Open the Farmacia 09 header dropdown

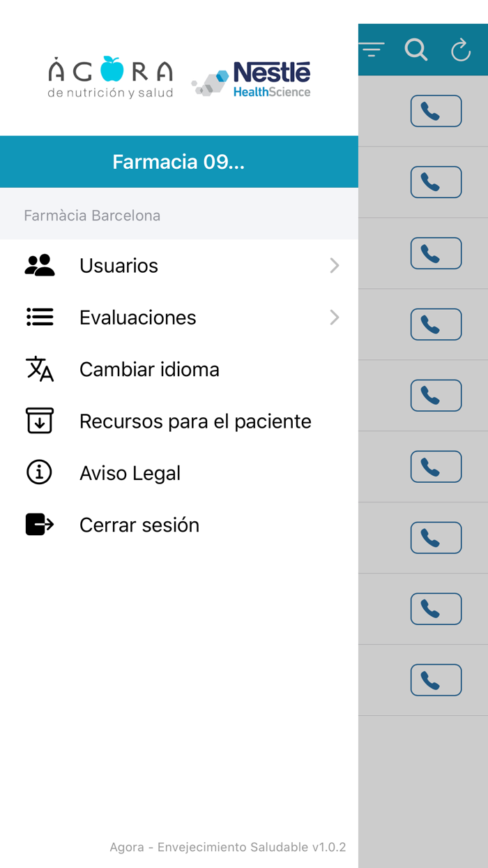pos(178,161)
